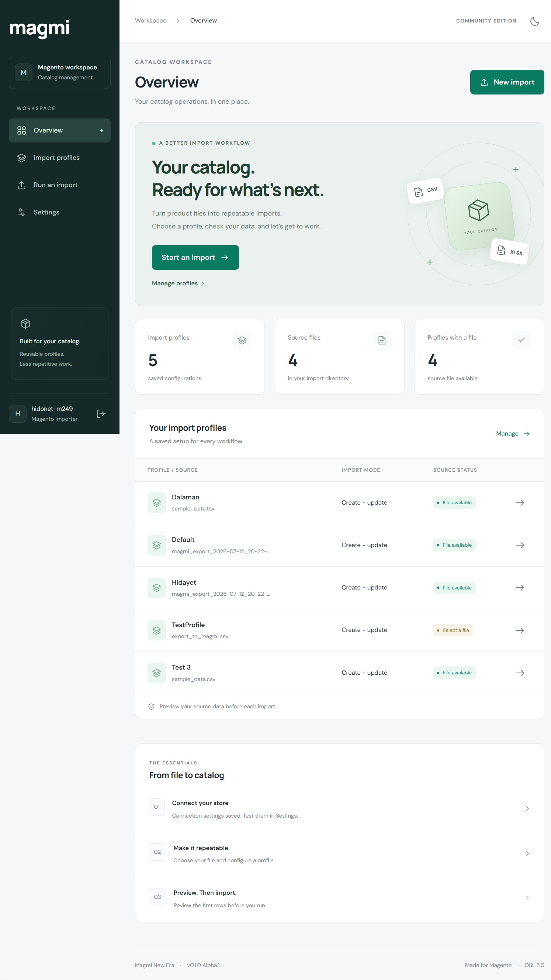Click the SOURCE STATUS column header
This screenshot has height=980, width=551.
point(455,470)
